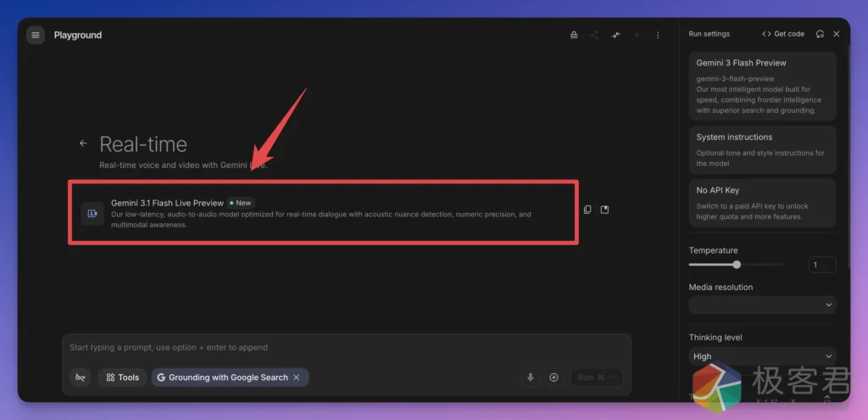This screenshot has height=420, width=868.
Task: Open the three-dot more options menu
Action: pos(658,35)
